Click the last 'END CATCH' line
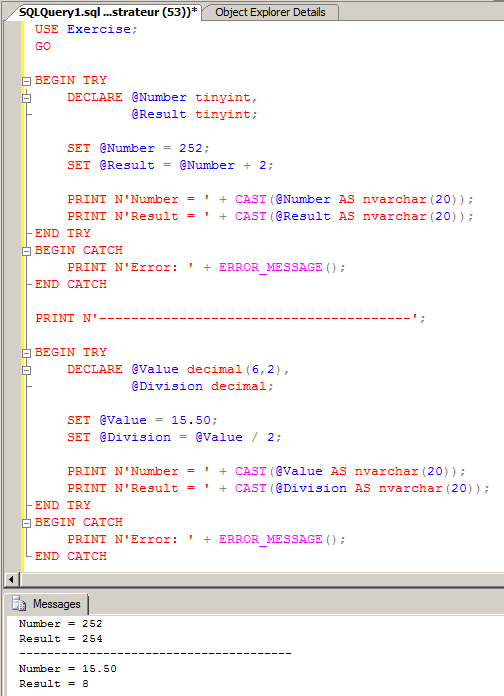This screenshot has height=696, width=504. [71, 556]
